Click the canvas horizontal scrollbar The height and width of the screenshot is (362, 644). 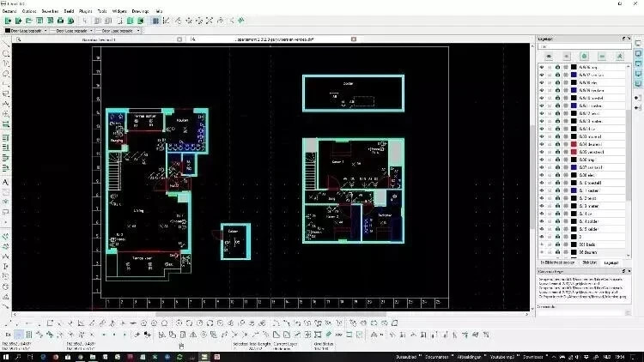tap(271, 314)
